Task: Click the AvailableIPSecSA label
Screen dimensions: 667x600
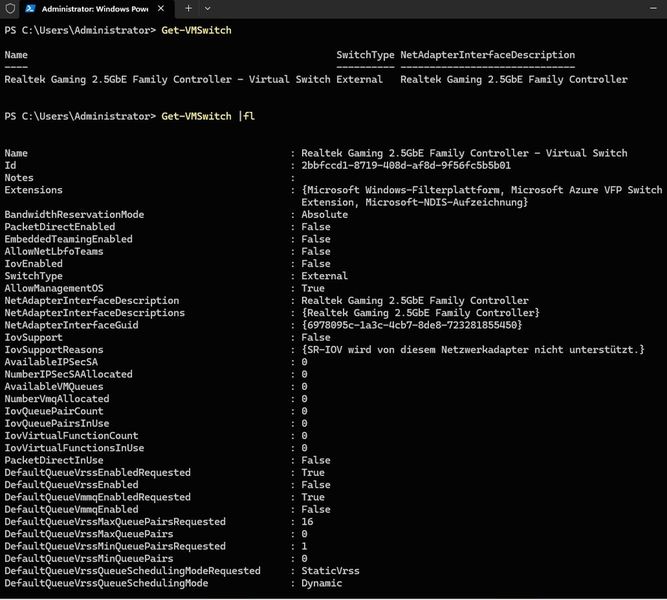Action: tap(51, 362)
